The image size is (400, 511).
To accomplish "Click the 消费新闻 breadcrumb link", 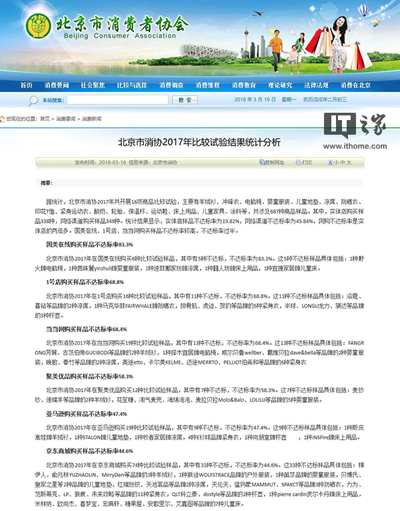I will click(92, 119).
